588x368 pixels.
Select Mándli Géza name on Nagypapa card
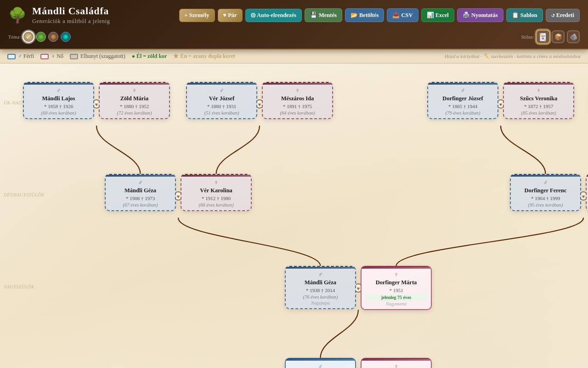point(320,282)
